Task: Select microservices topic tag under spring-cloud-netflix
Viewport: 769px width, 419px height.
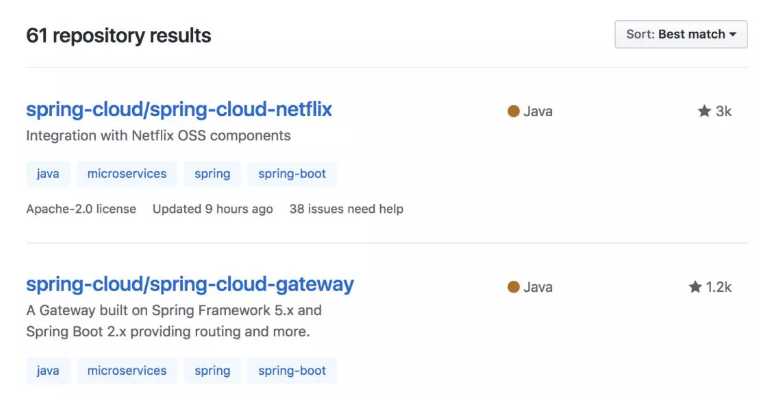Action: 127,174
